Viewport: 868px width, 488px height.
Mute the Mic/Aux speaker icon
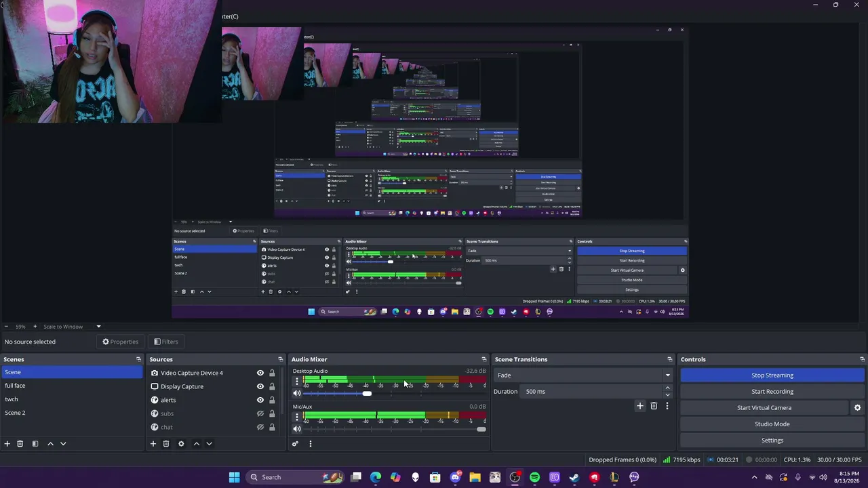(296, 429)
